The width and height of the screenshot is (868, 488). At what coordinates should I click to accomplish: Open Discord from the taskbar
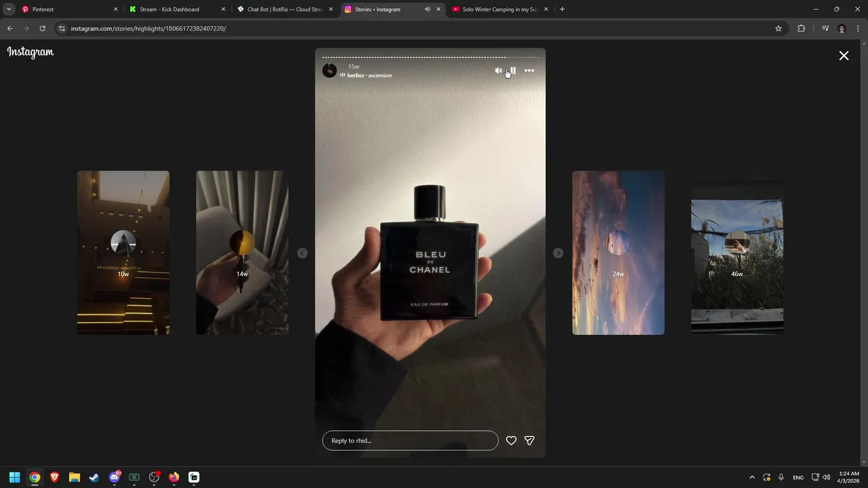pyautogui.click(x=115, y=477)
